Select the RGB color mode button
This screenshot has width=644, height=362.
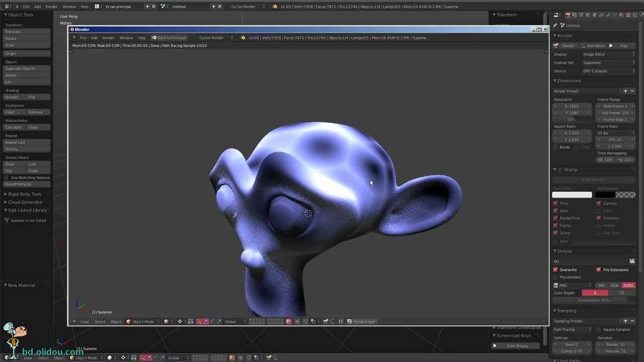(615, 286)
